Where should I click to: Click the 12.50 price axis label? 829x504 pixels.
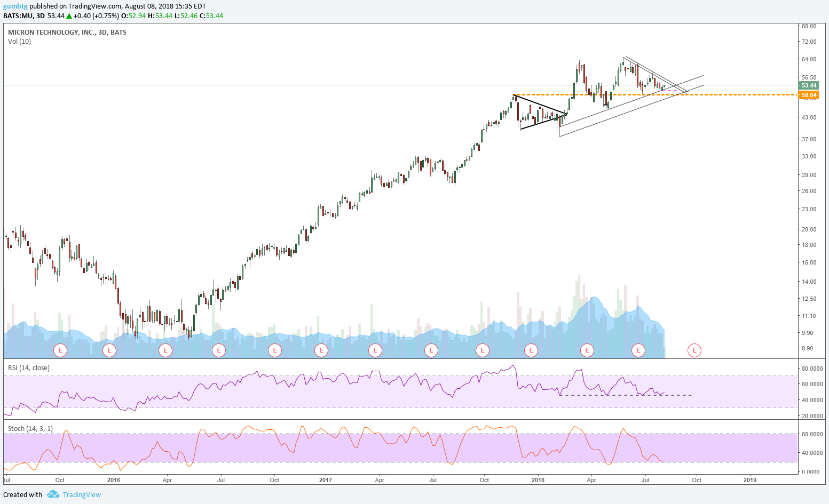809,299
